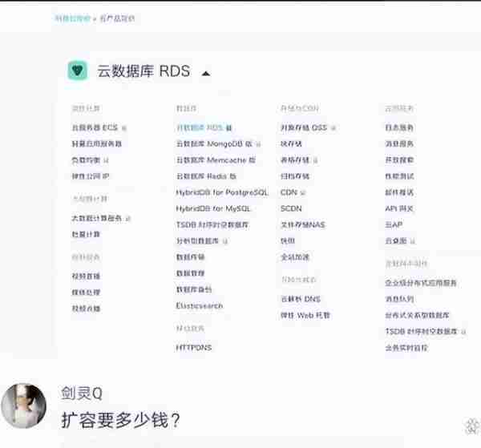Image resolution: width=481 pixels, height=448 pixels.
Task: Click the green RDS product logo icon
Action: pos(77,71)
